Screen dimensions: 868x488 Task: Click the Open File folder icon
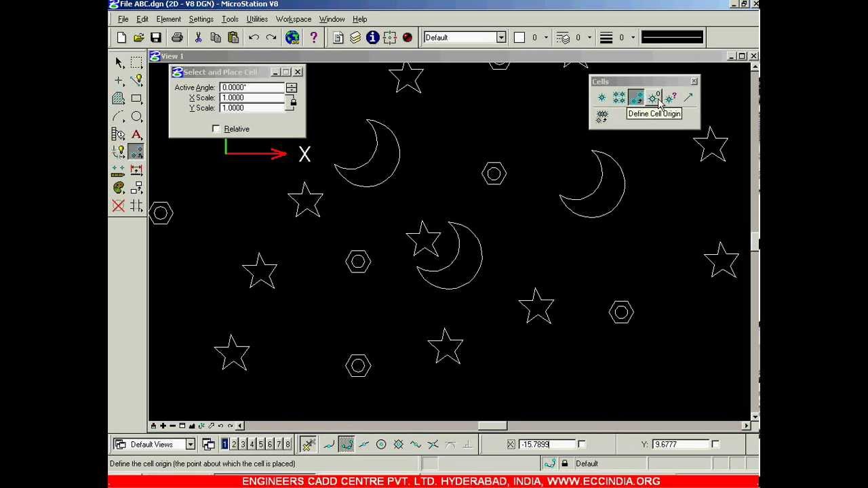tap(138, 37)
